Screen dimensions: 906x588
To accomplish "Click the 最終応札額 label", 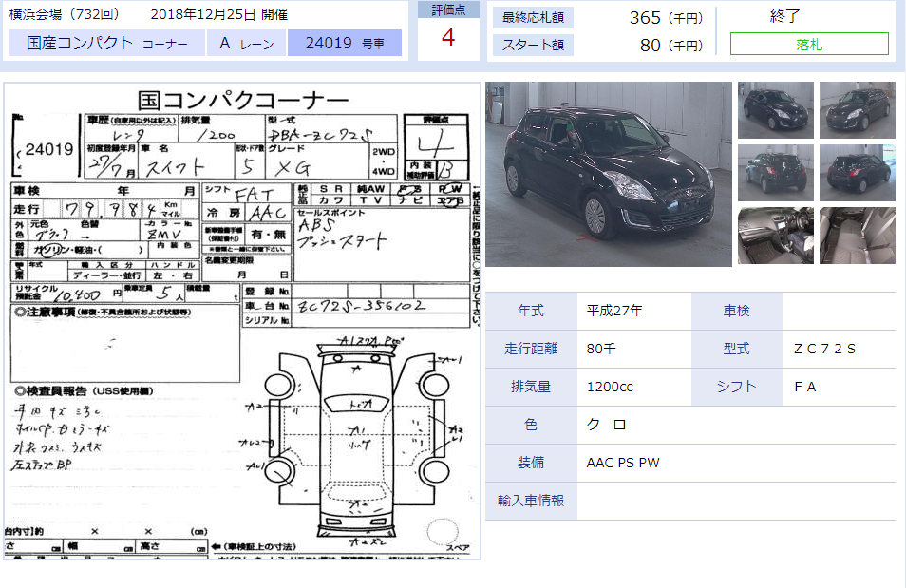I will 533,17.
